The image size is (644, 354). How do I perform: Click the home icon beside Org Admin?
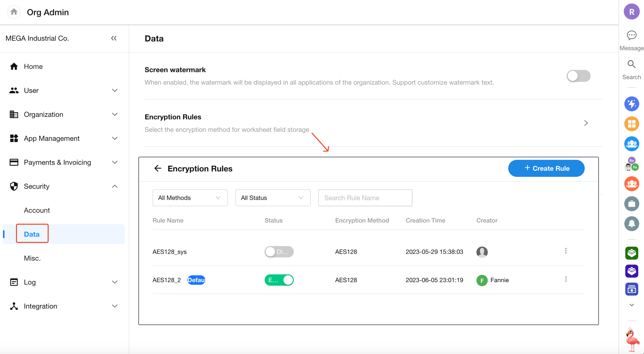(14, 12)
